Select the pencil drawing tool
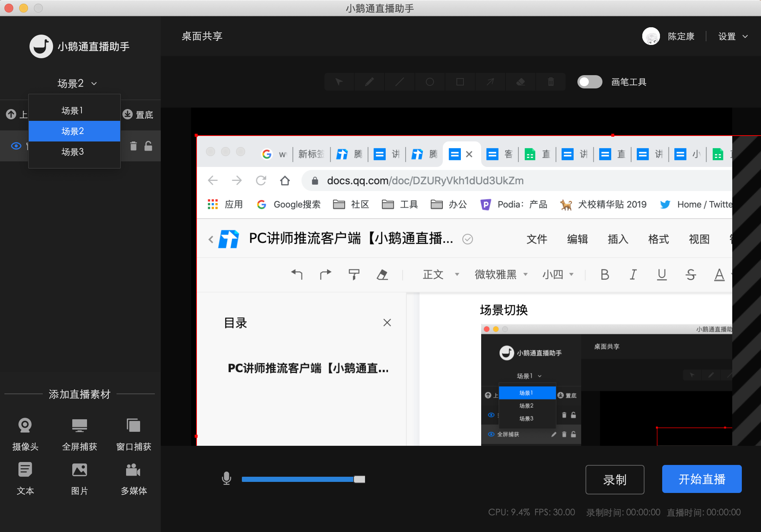 [369, 82]
